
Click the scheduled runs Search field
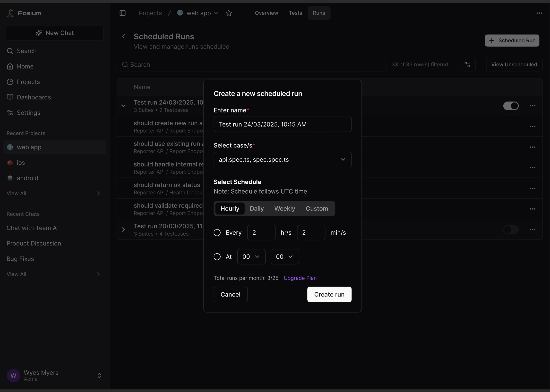pos(251,65)
